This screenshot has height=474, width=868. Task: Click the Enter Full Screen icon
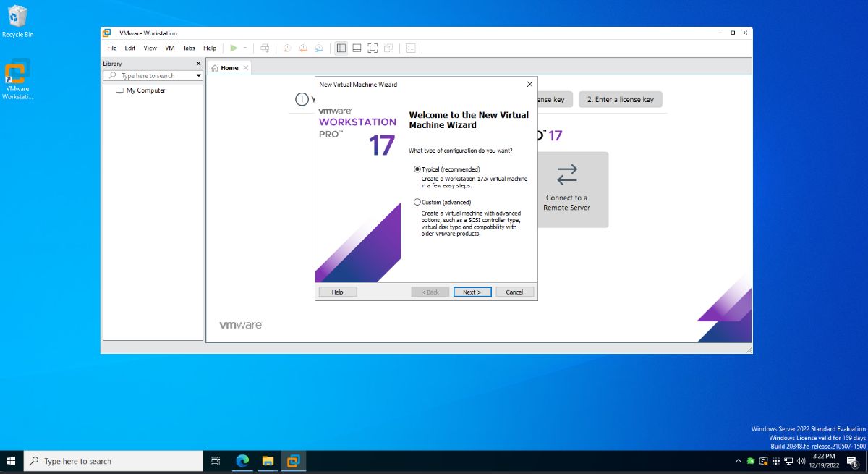(x=373, y=48)
